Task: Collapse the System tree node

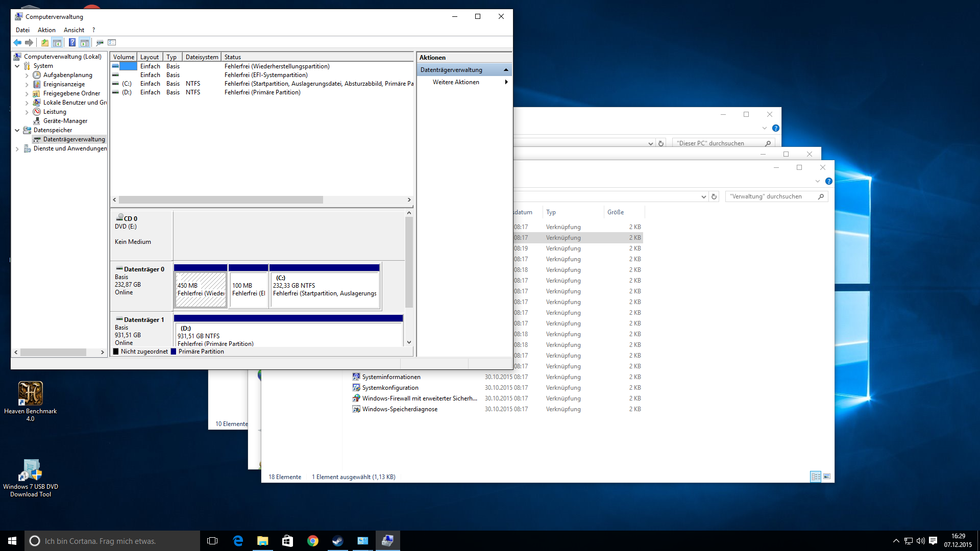Action: pos(17,66)
